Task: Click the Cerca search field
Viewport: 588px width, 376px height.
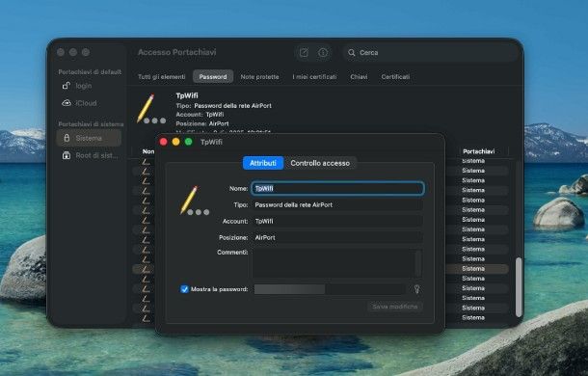Action: [431, 52]
